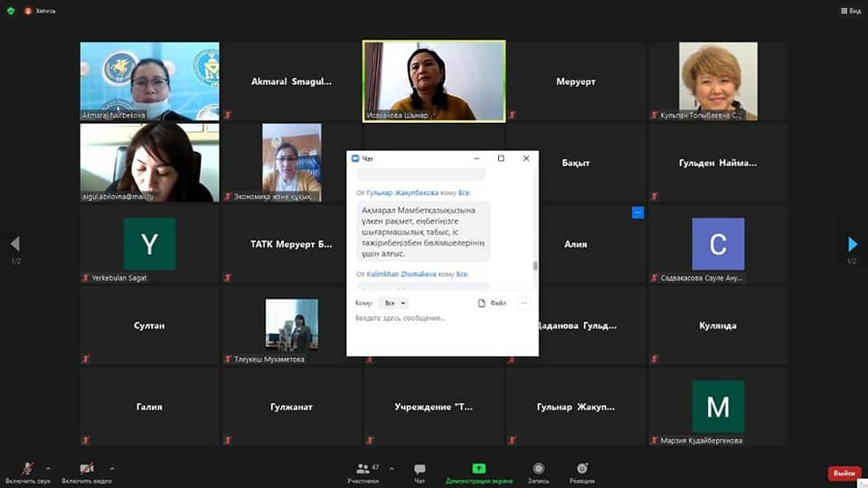Go to next page of participants
The image size is (868, 488).
852,244
